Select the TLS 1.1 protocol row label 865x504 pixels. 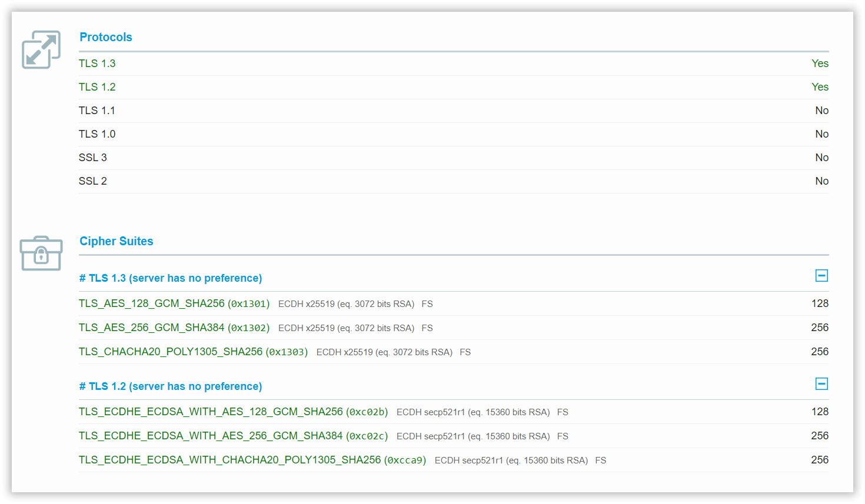[97, 111]
